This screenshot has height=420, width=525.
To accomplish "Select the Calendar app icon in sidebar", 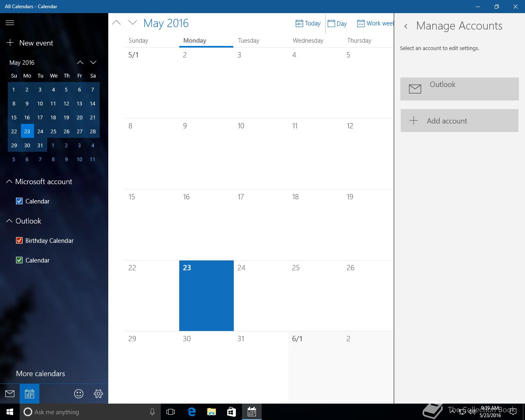I will (x=30, y=394).
